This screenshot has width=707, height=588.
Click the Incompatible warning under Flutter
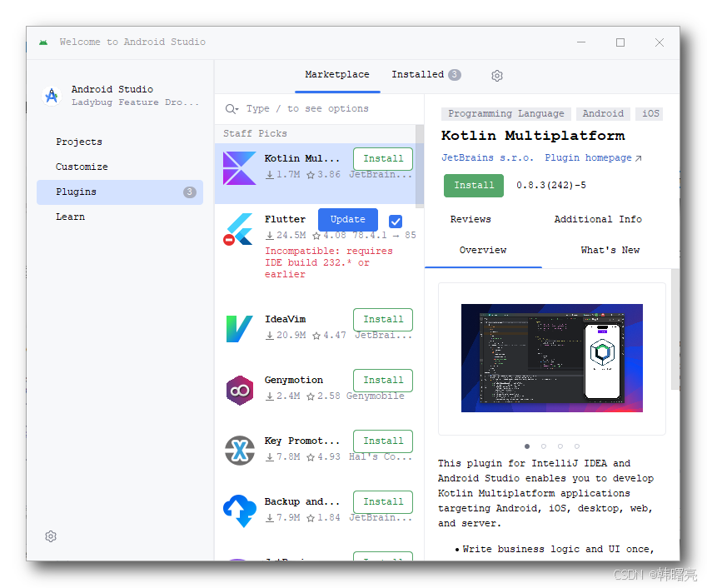tap(329, 262)
